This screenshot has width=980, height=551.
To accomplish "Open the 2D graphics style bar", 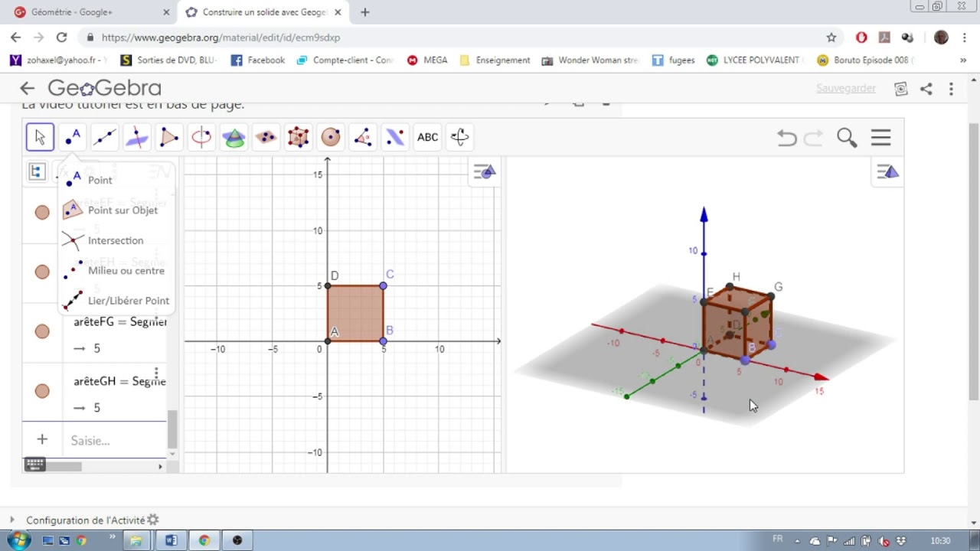I will pyautogui.click(x=484, y=171).
